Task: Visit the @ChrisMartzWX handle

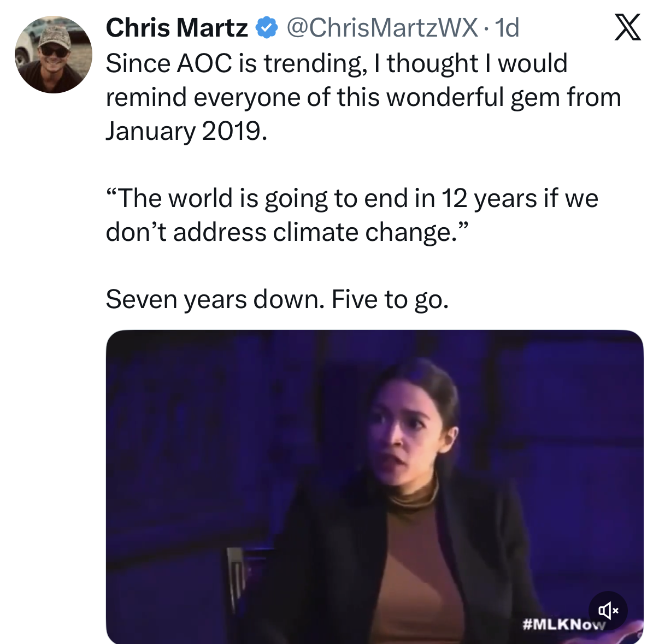Action: coord(382,28)
